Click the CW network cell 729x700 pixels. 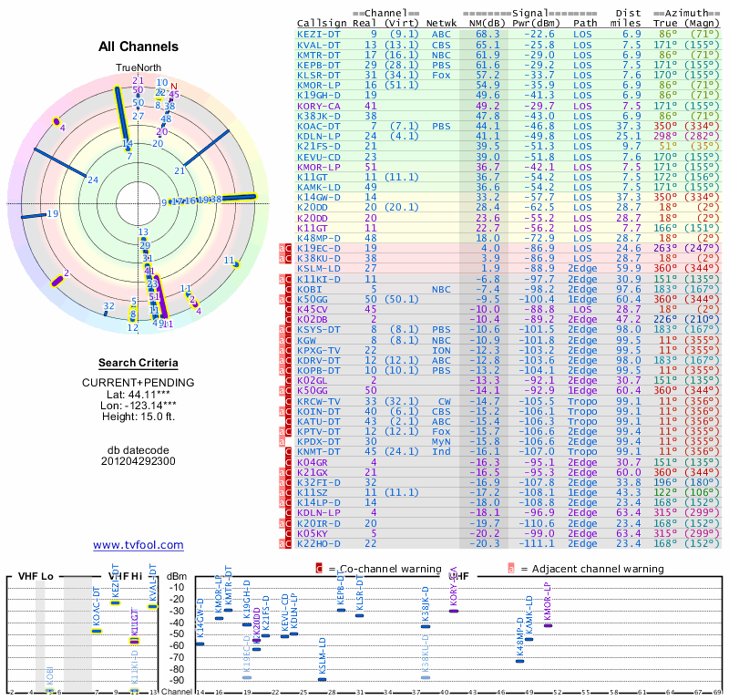pos(444,401)
